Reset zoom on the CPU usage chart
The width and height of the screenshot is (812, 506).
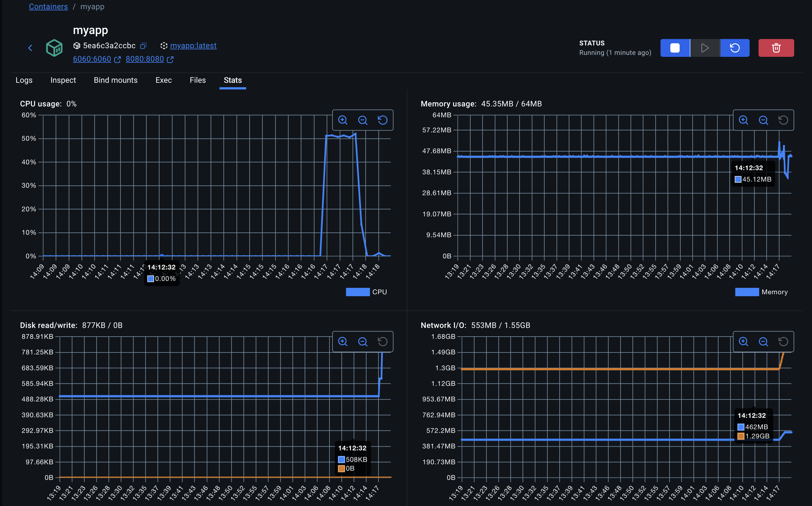(x=383, y=120)
